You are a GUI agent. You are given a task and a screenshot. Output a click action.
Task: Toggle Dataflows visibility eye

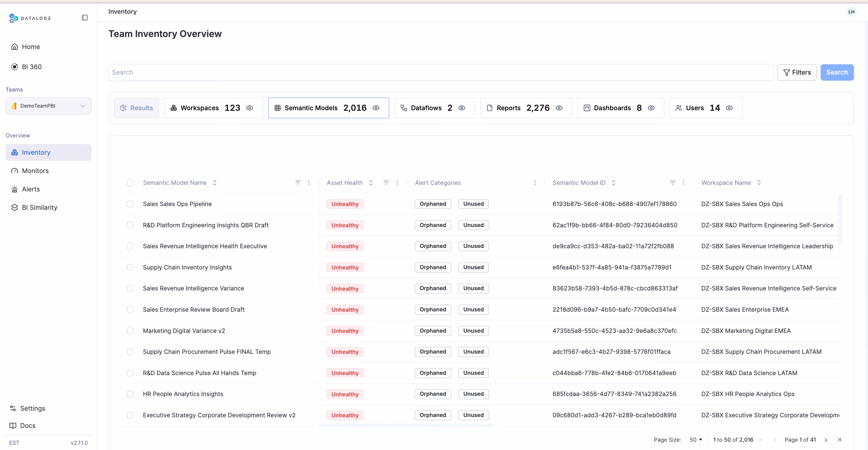pos(462,108)
